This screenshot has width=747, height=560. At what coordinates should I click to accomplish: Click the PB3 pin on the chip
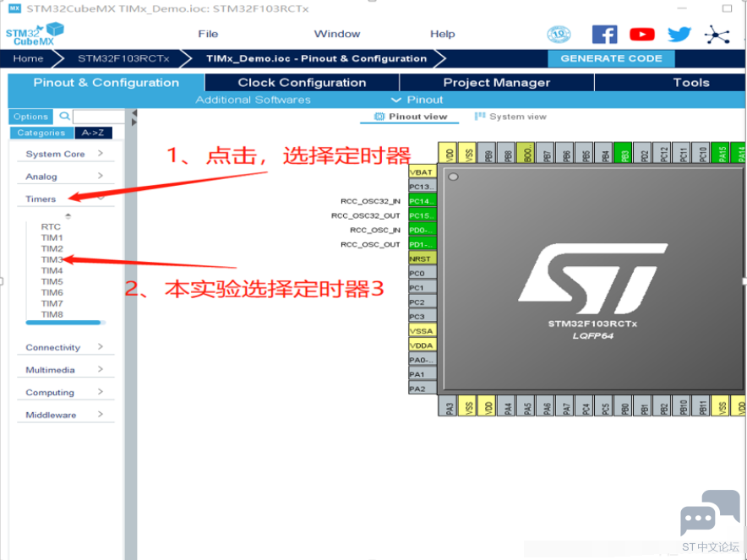pyautogui.click(x=623, y=152)
